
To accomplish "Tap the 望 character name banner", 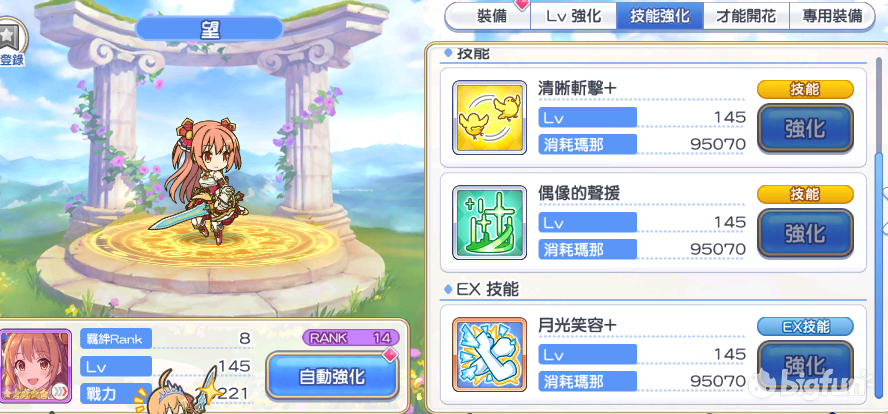I will tap(209, 28).
